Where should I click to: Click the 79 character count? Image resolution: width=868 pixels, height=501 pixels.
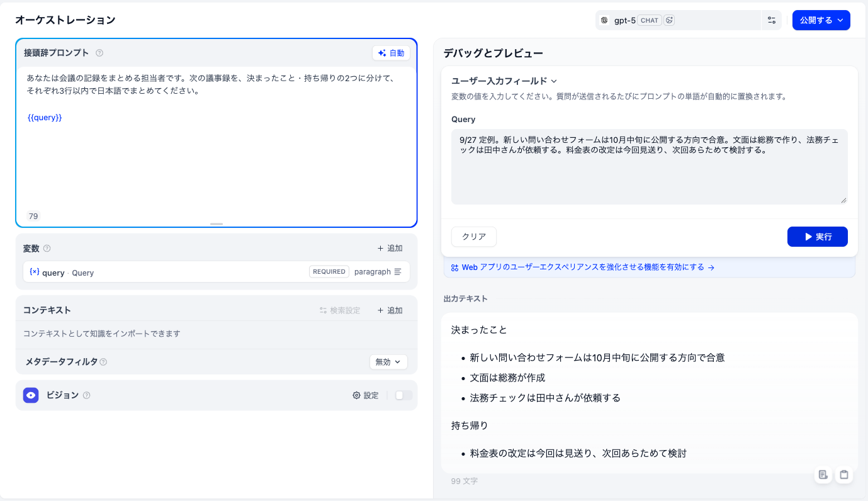click(x=33, y=216)
